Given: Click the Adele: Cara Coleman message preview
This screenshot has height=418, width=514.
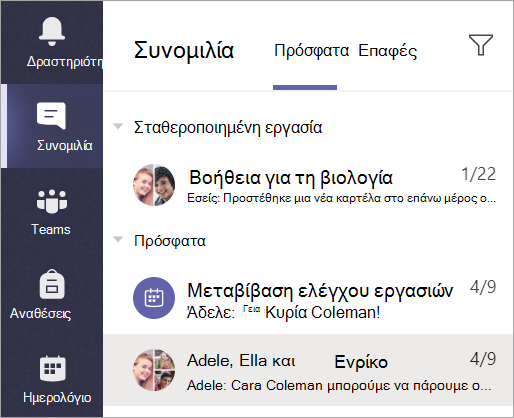Looking at the screenshot, I should (x=339, y=386).
